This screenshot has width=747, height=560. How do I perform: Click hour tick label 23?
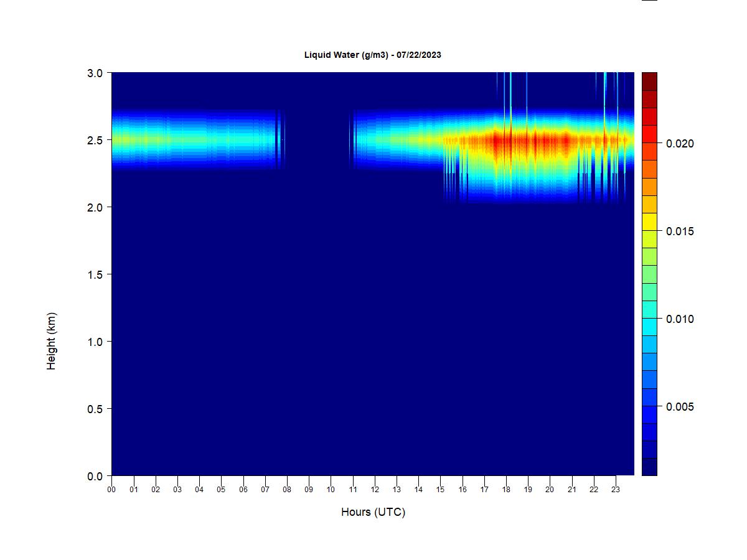click(616, 490)
